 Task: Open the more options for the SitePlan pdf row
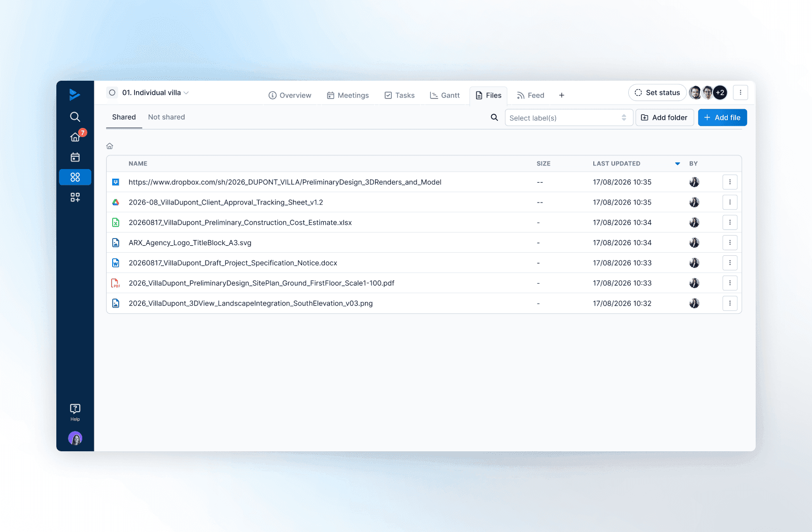(730, 283)
